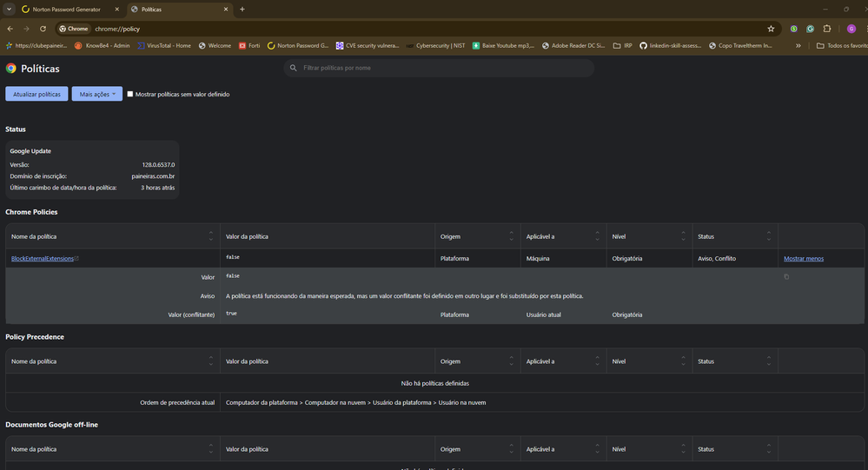This screenshot has width=868, height=470.
Task: Click the Ordem de precedência atual value text
Action: tap(355, 402)
